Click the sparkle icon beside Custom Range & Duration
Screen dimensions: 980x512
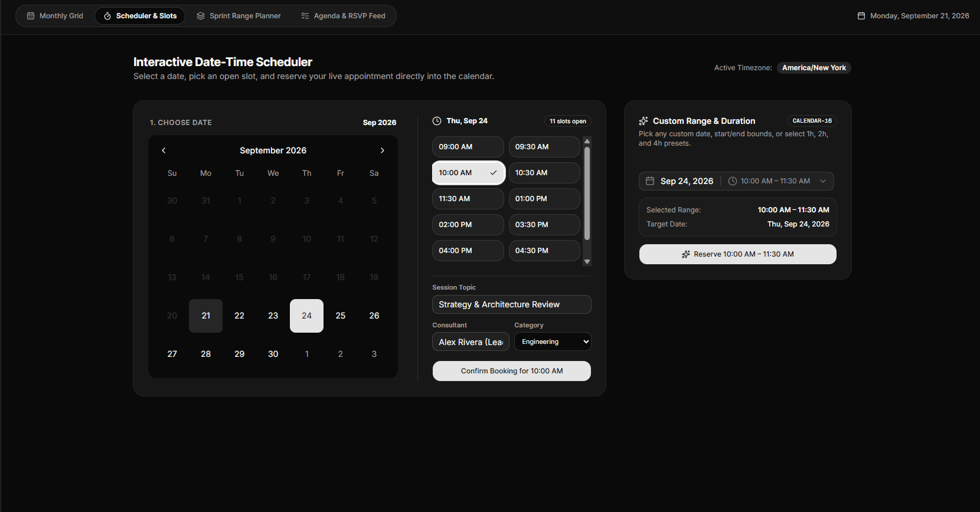point(643,121)
